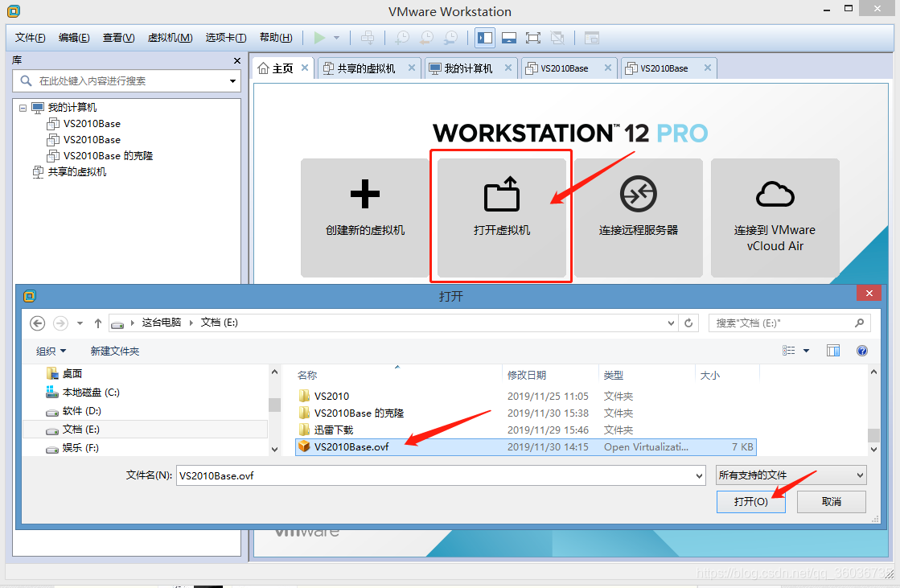The height and width of the screenshot is (588, 900).
Task: Open the 文件(F) menu
Action: coord(30,38)
